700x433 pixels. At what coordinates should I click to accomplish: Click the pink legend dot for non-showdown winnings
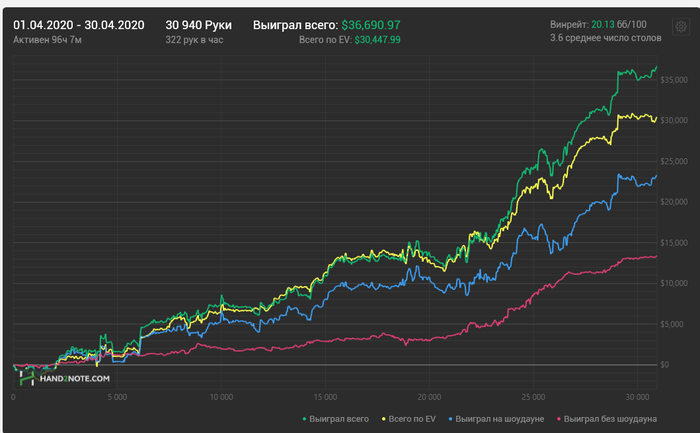pos(558,419)
